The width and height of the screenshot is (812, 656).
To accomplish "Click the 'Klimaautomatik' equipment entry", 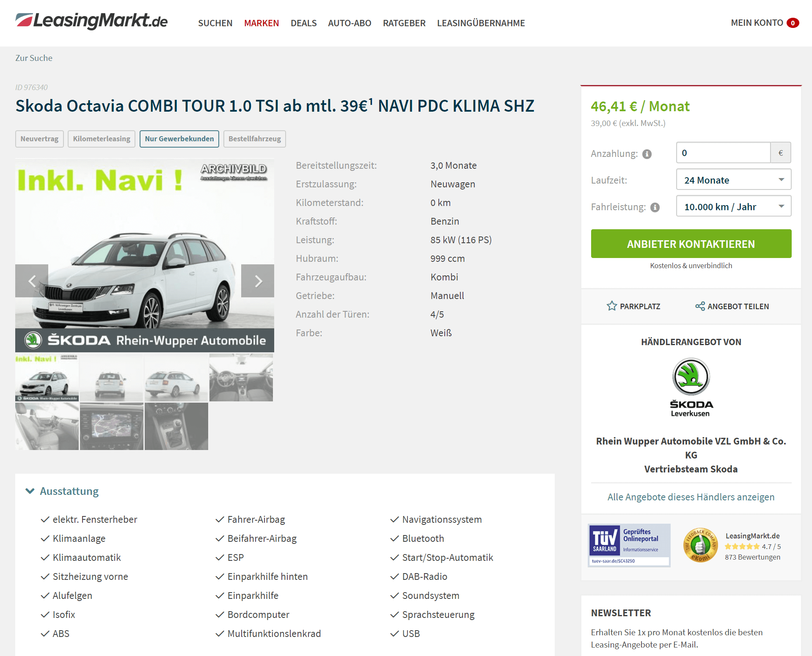I will (x=87, y=557).
